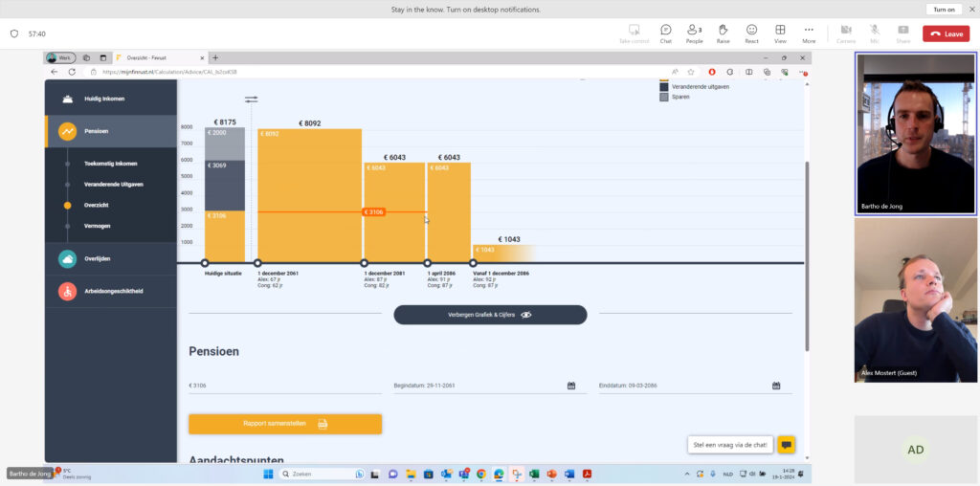This screenshot has width=980, height=486.
Task: Expand the More options menu
Action: [809, 33]
